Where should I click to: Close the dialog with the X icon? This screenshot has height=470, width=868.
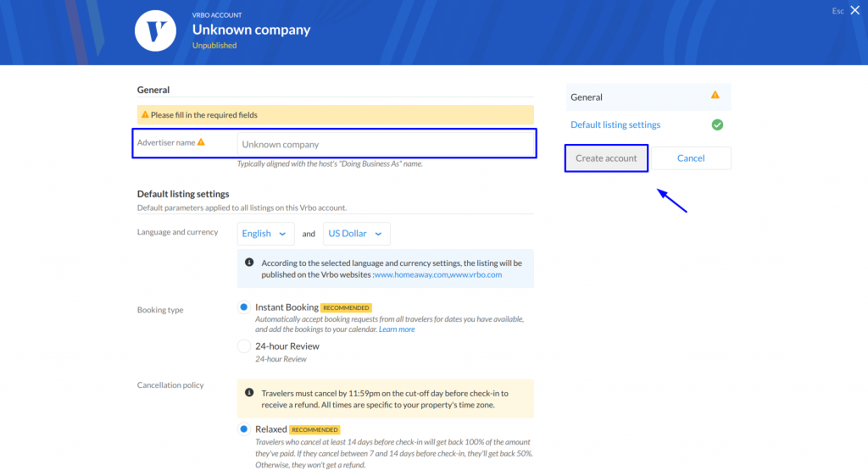tap(855, 10)
